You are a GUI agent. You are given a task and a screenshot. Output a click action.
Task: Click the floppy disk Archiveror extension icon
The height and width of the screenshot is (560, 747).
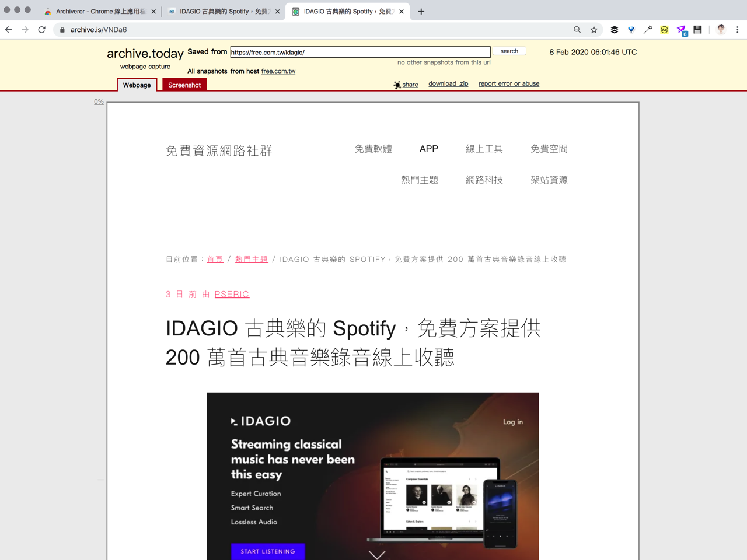(697, 30)
